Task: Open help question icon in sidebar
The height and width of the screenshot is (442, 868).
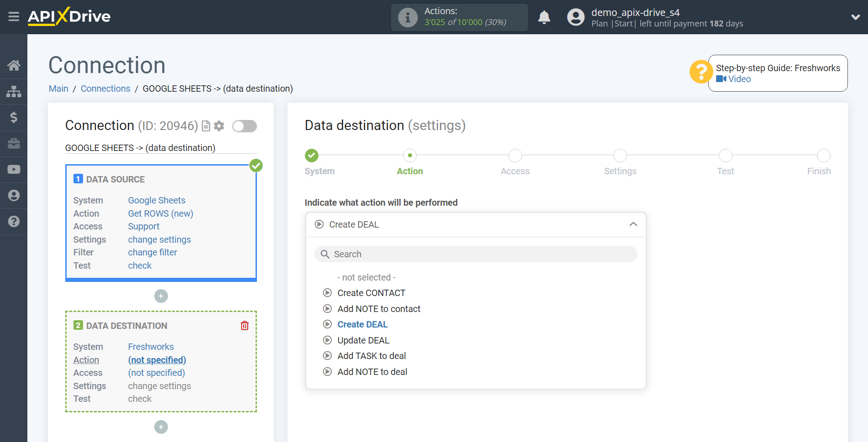Action: click(x=14, y=221)
